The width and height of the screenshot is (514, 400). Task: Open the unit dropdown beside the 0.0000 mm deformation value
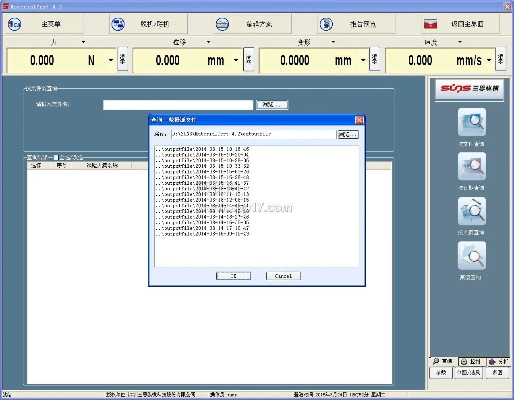tap(363, 60)
